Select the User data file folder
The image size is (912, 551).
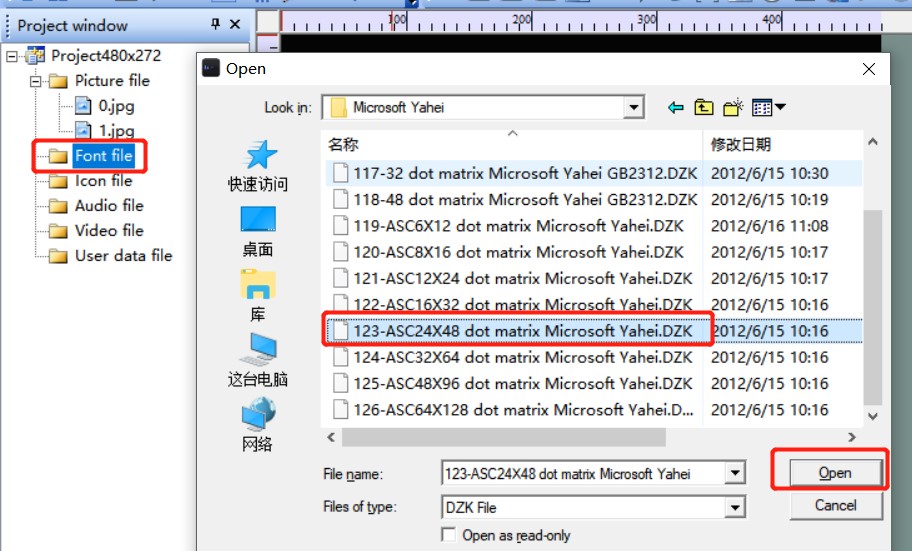tap(123, 255)
